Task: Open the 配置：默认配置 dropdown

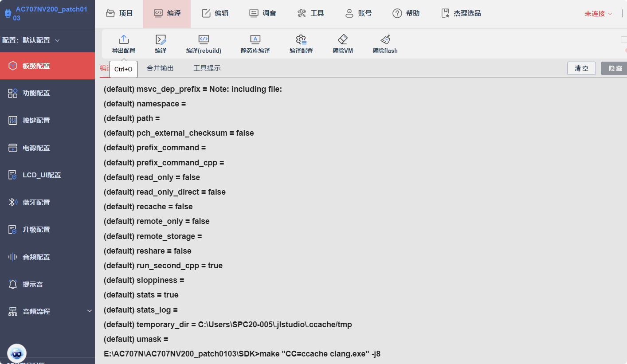Action: 31,40
